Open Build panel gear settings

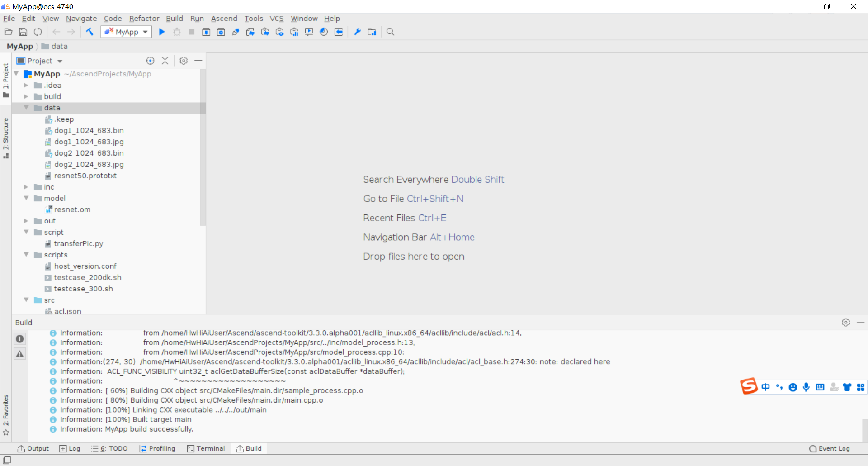(846, 323)
